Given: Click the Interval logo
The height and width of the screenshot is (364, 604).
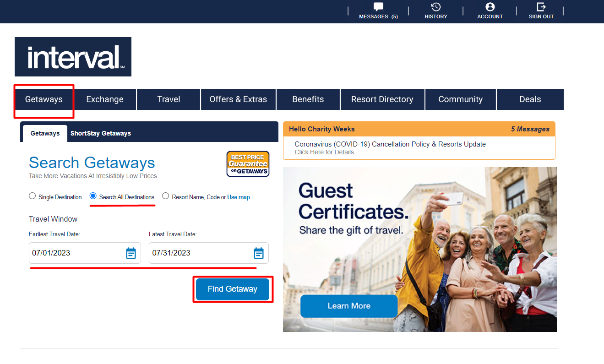Looking at the screenshot, I should click(x=73, y=57).
